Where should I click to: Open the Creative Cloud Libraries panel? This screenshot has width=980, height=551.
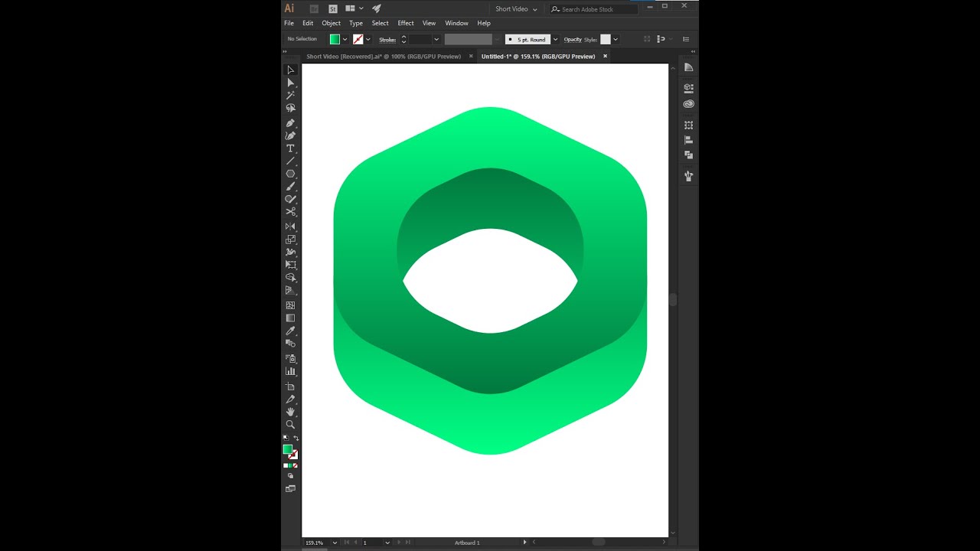[688, 104]
